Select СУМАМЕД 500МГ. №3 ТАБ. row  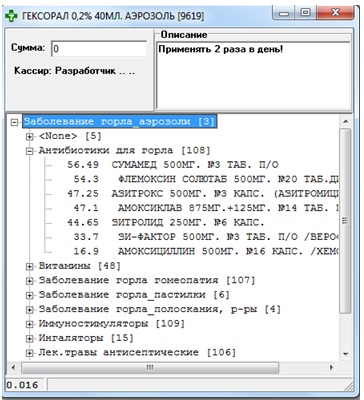click(x=173, y=165)
